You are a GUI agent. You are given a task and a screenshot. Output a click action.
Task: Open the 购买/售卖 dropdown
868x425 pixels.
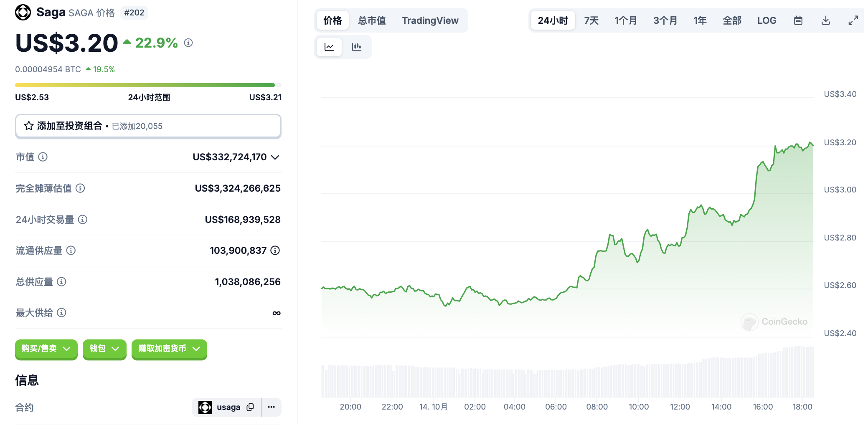pyautogui.click(x=46, y=349)
